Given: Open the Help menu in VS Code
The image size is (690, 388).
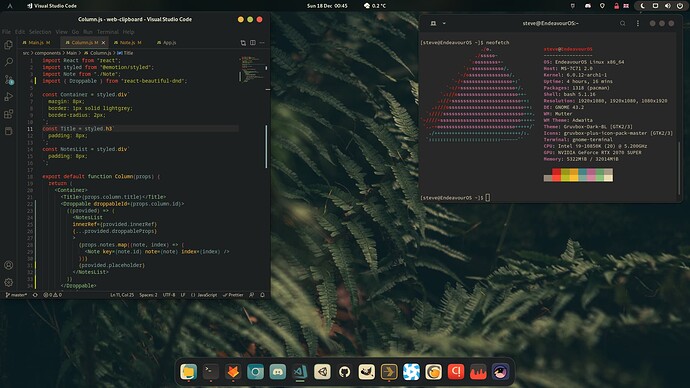Looking at the screenshot, I should click(128, 32).
